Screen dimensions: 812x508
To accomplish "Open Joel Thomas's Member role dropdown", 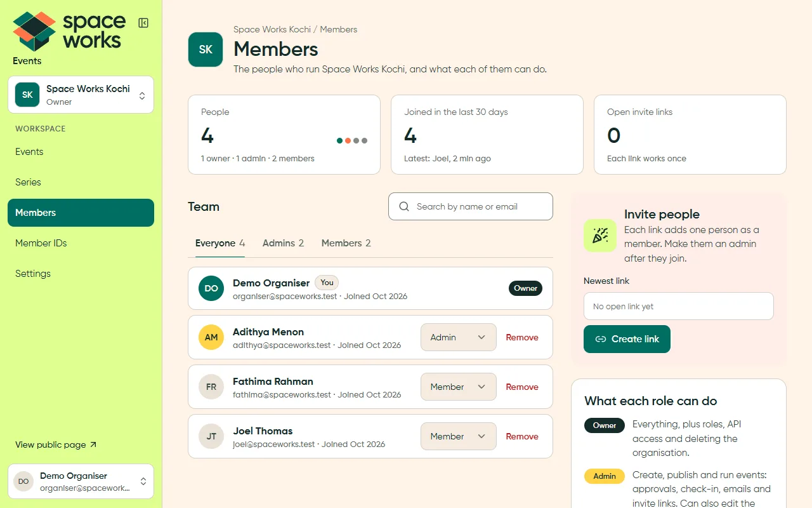I will click(458, 436).
